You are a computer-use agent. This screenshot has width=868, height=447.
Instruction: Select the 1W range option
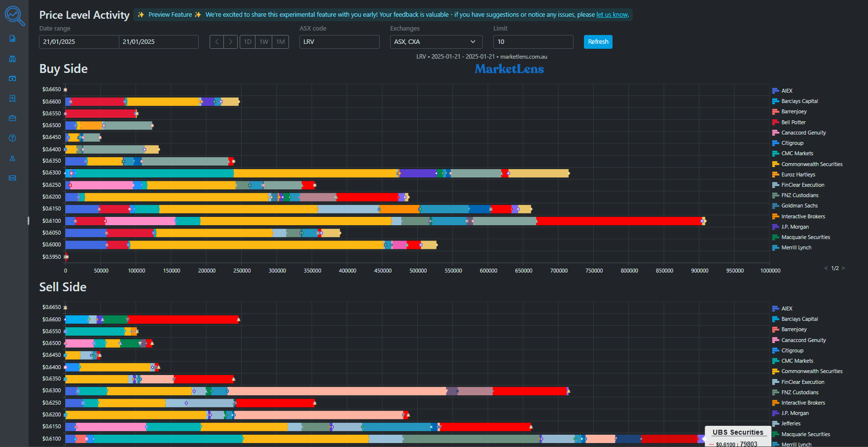pyautogui.click(x=264, y=42)
